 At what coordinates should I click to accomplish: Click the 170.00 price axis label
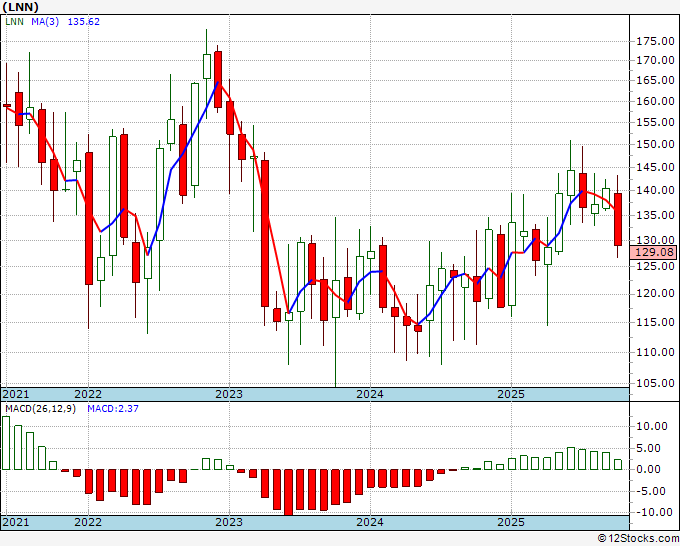click(655, 60)
